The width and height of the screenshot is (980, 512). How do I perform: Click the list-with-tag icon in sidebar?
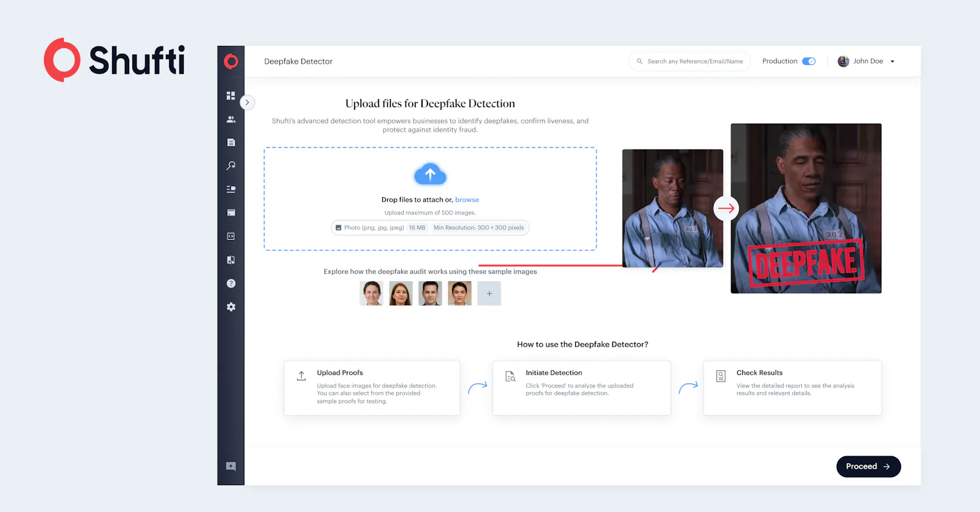pyautogui.click(x=231, y=189)
